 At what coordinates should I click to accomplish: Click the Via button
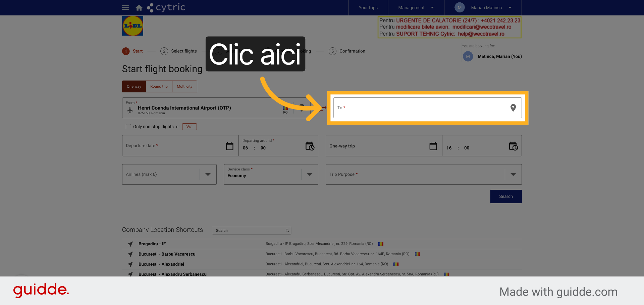click(x=190, y=127)
